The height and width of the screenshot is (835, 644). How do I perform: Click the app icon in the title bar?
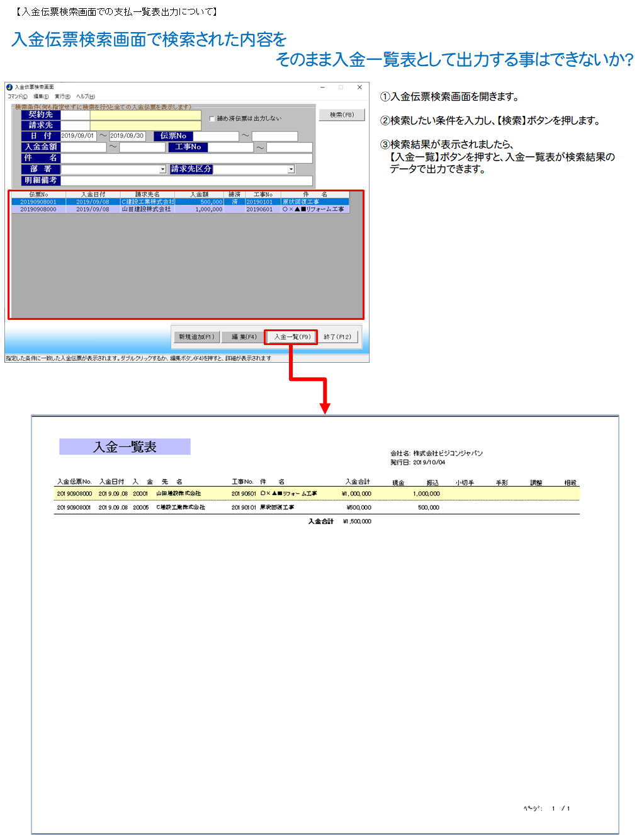(x=9, y=87)
